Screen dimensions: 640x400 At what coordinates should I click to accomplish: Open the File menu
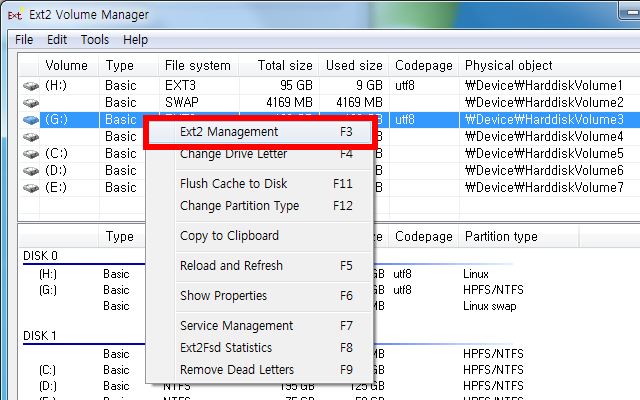24,40
